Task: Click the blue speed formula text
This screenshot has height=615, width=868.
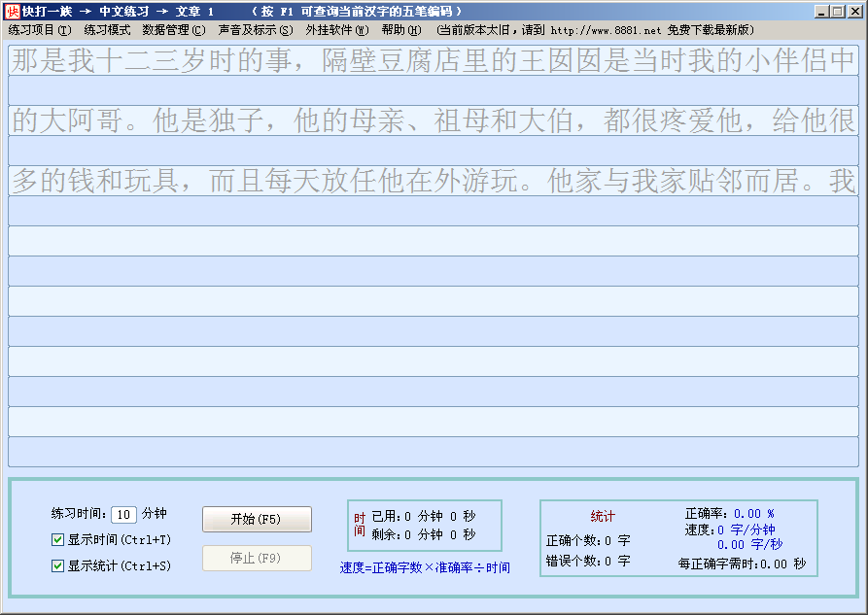Action: click(425, 567)
